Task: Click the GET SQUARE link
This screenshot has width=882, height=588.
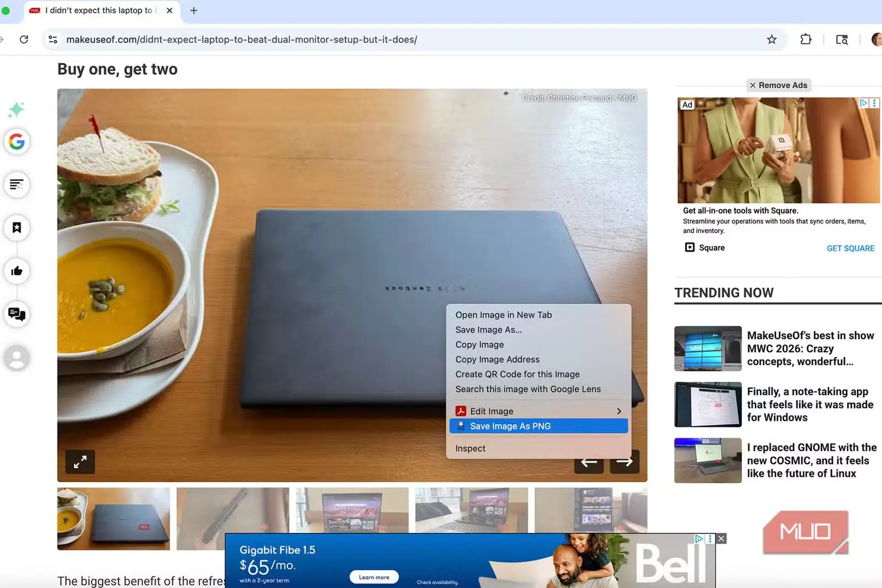Action: (x=851, y=249)
